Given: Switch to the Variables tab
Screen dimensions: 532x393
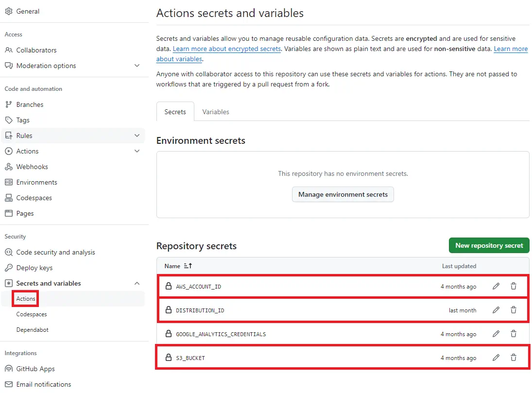Looking at the screenshot, I should [x=216, y=112].
